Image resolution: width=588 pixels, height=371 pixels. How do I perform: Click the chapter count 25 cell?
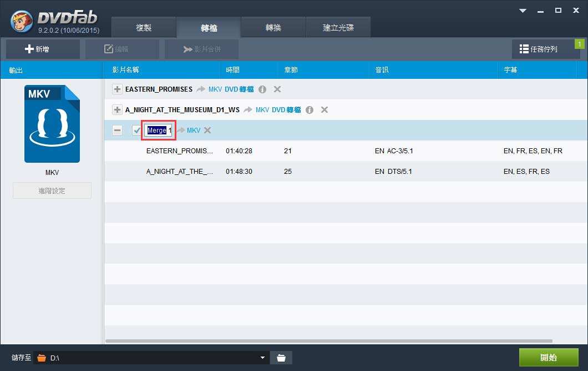pos(288,172)
